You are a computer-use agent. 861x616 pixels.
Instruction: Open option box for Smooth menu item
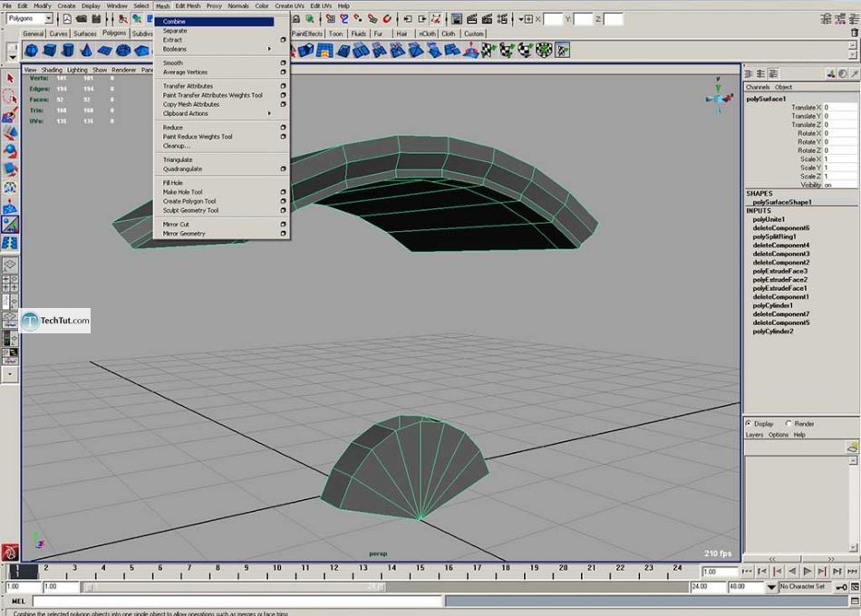point(283,63)
